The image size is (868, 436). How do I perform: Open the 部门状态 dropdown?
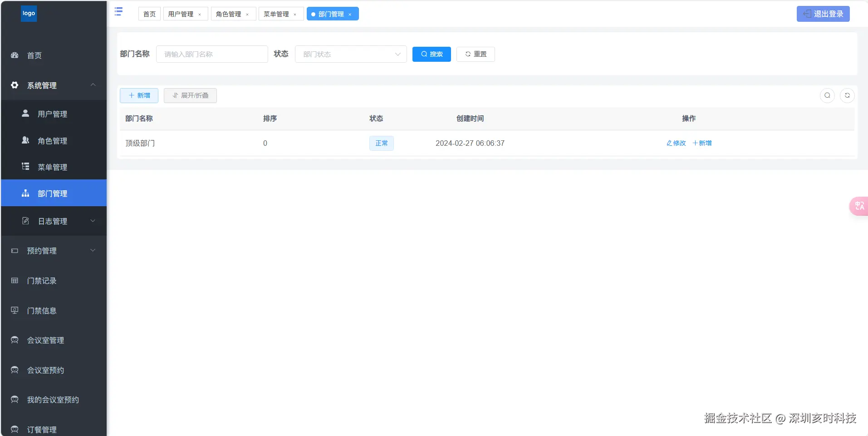[351, 54]
